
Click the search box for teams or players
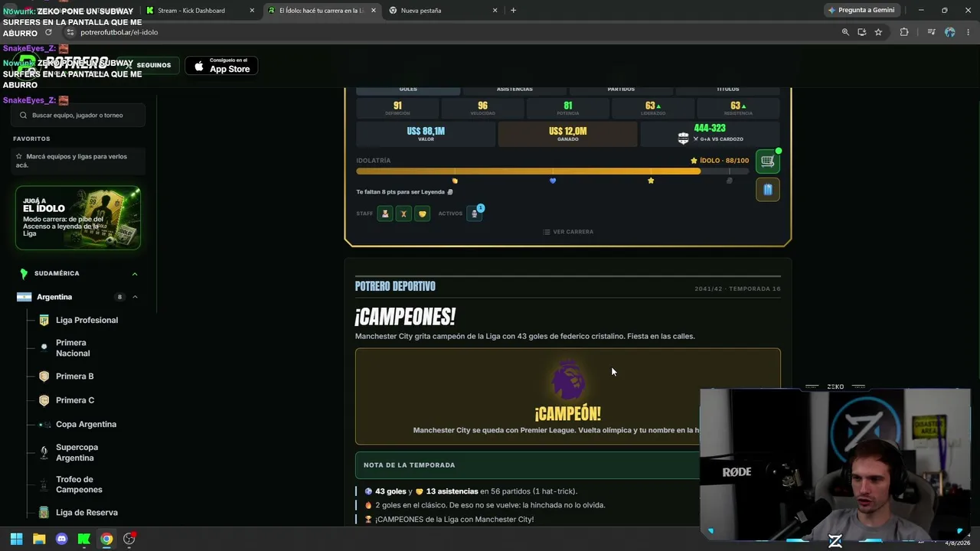click(78, 116)
